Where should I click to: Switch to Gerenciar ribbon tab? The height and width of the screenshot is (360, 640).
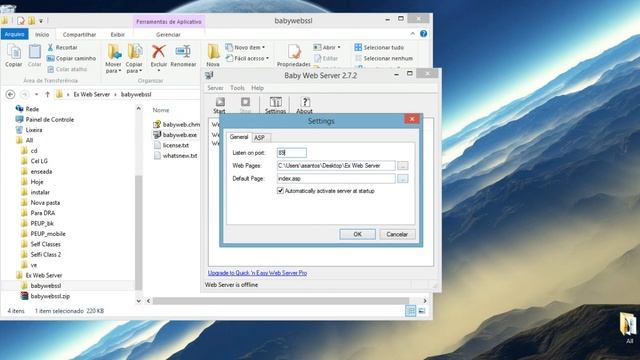(x=168, y=35)
